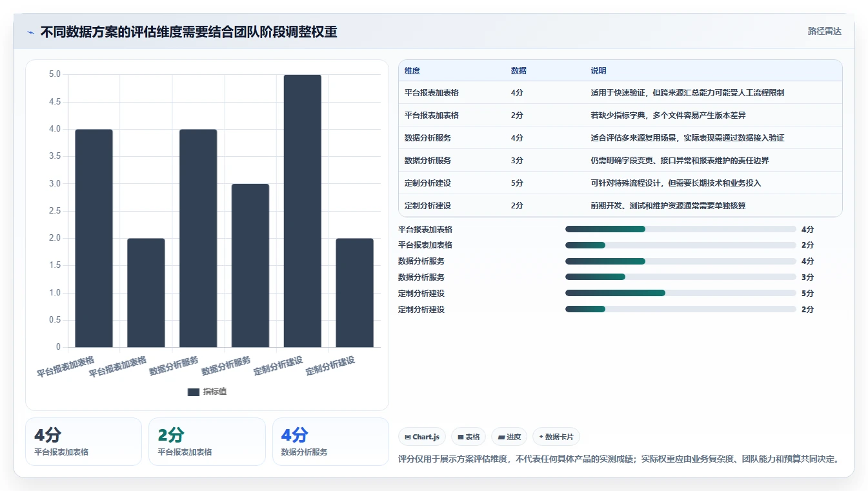Open the 路径雷达 label in the header
Viewport: 868px width, 491px height.
click(x=824, y=31)
